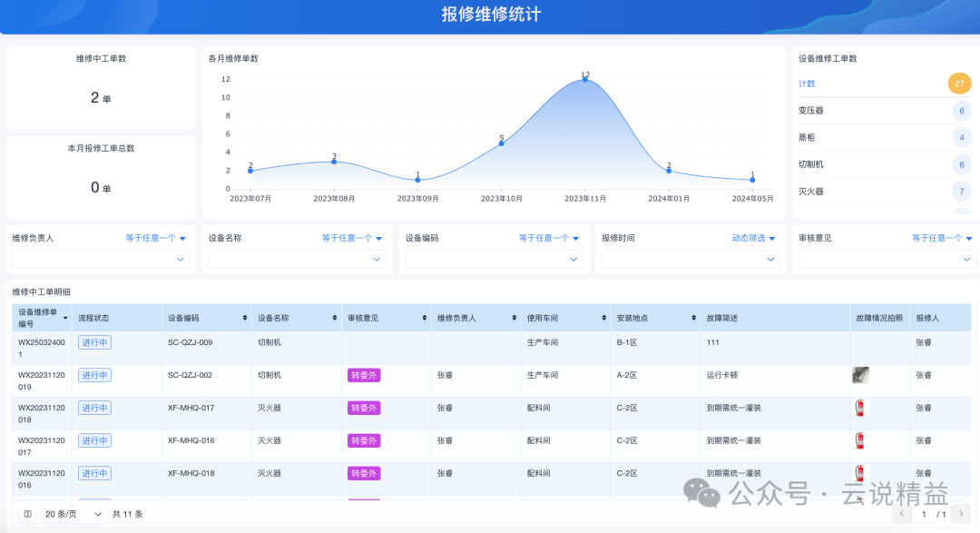Open the 设备维修单编号 column header dropdown arrow

point(65,319)
